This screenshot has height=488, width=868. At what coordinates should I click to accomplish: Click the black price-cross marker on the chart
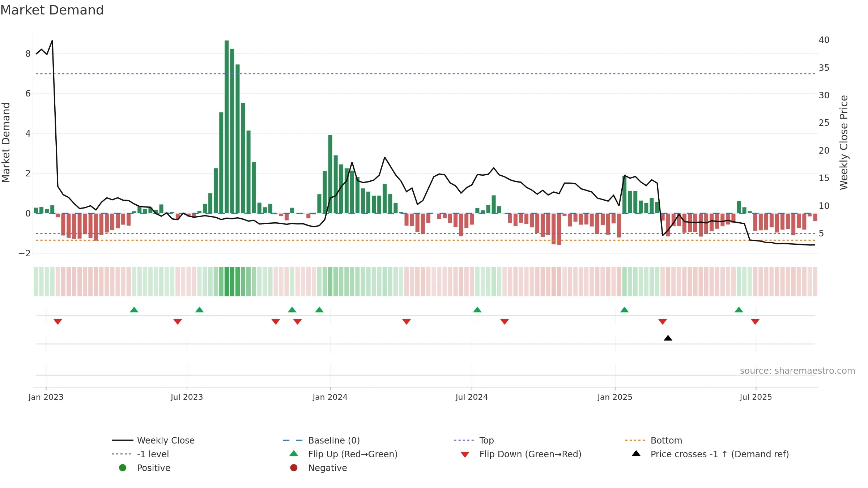click(x=668, y=338)
